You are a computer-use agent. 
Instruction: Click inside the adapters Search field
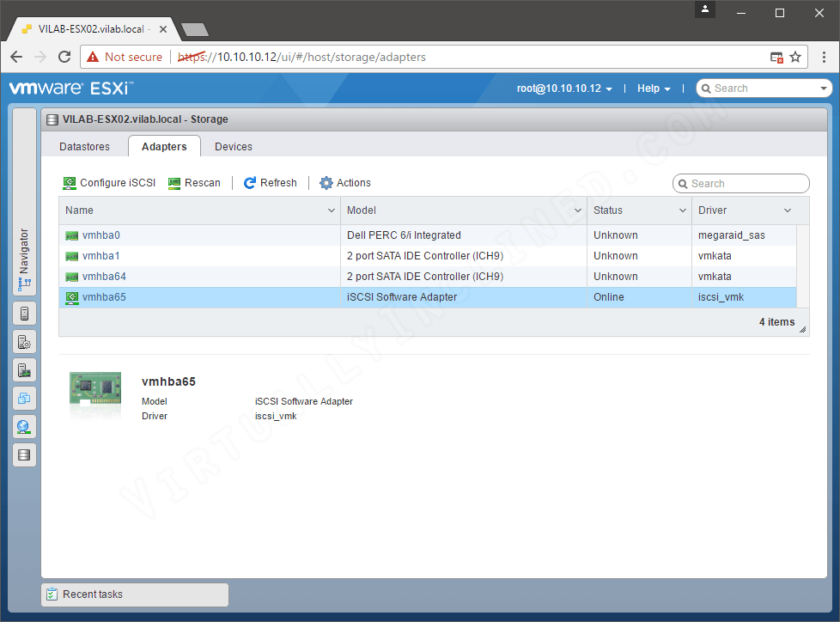[740, 183]
